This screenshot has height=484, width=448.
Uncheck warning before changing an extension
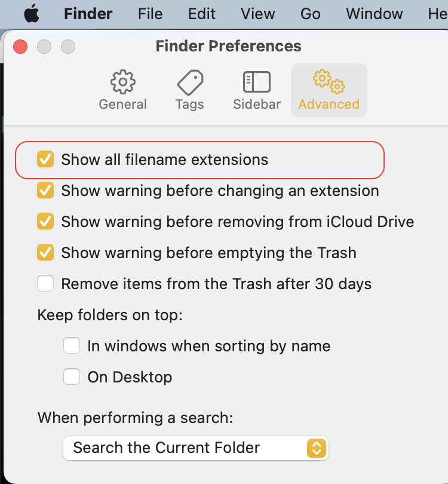(45, 191)
